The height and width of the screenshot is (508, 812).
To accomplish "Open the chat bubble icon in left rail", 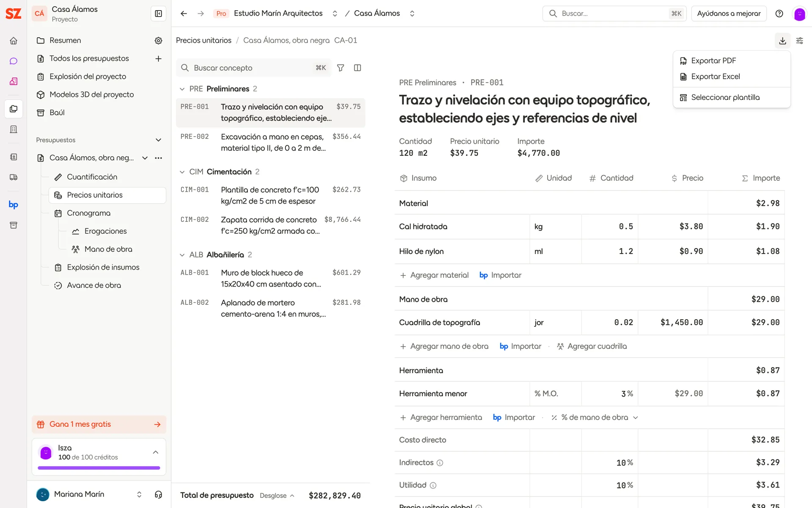I will click(x=14, y=61).
